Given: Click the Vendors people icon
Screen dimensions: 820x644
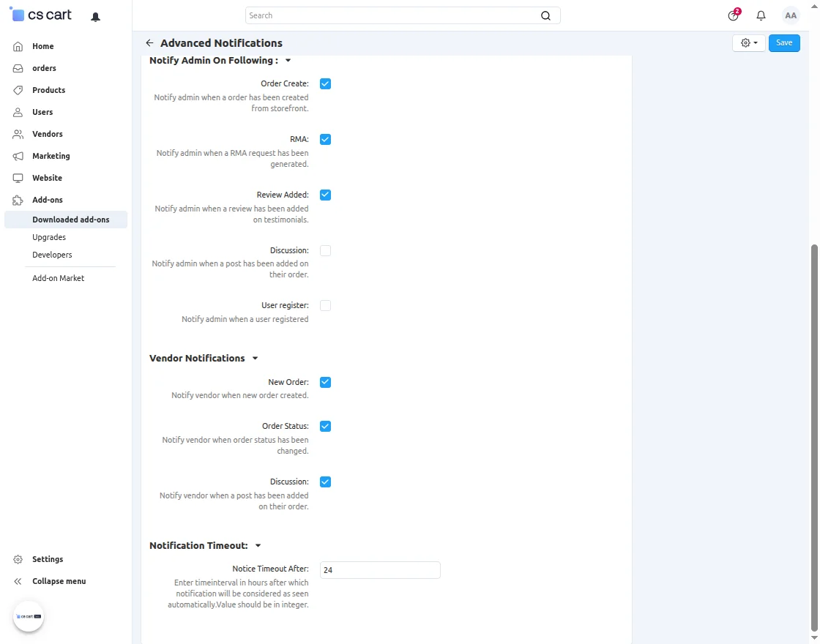Looking at the screenshot, I should coord(18,135).
